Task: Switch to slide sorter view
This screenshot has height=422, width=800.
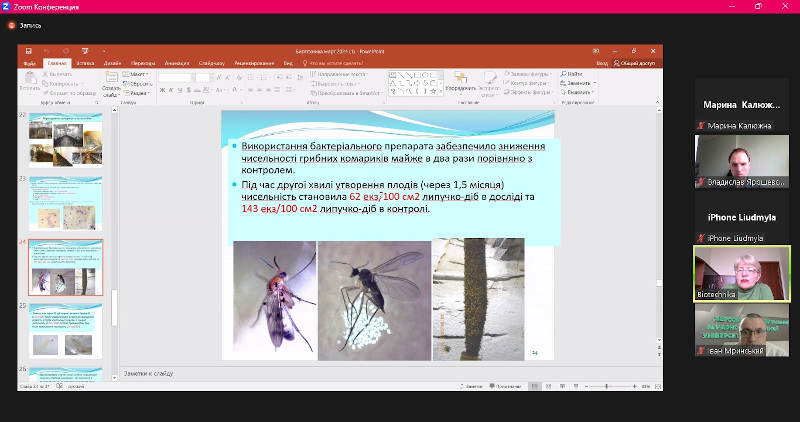Action: tap(548, 386)
